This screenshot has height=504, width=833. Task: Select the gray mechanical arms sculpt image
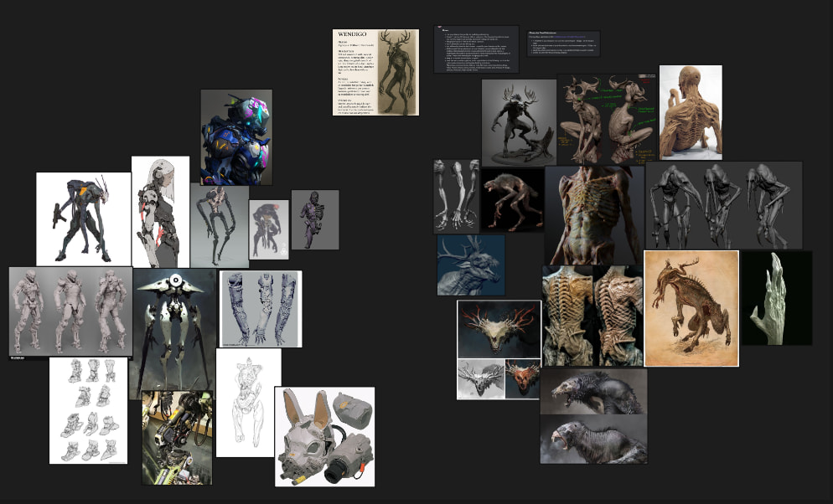point(261,309)
